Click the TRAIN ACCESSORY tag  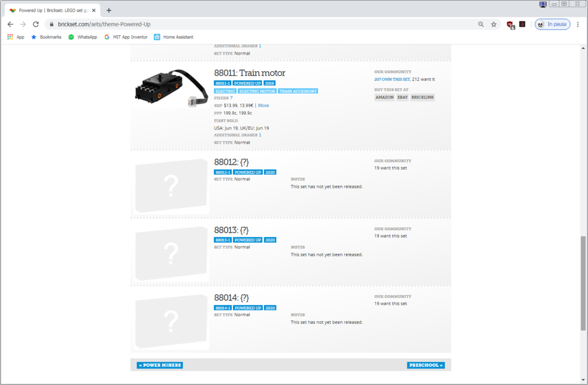(x=298, y=91)
